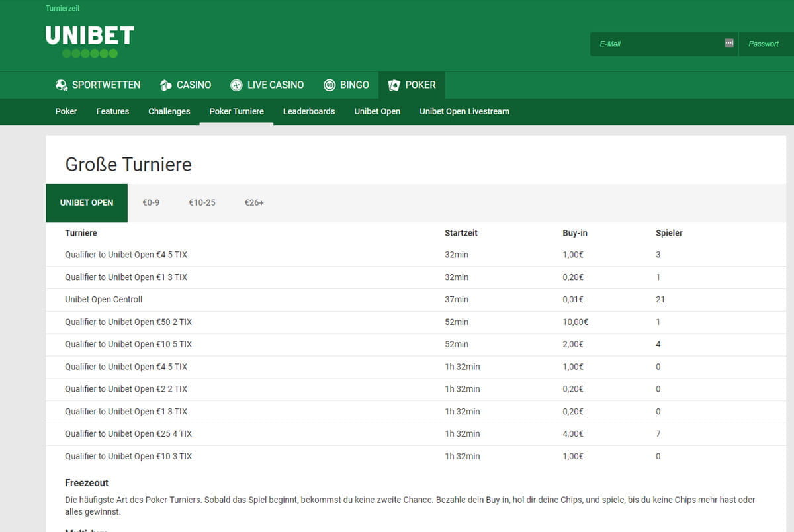The image size is (794, 532).
Task: Click the Sportwetten ball icon
Action: click(62, 85)
